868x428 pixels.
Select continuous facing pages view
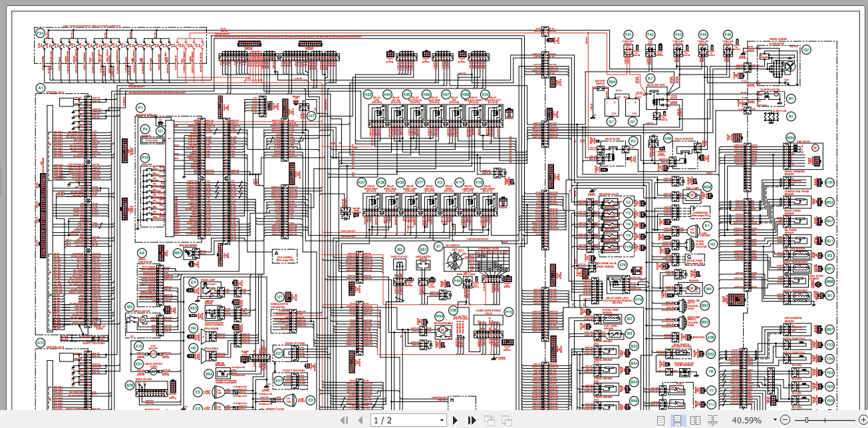click(713, 420)
